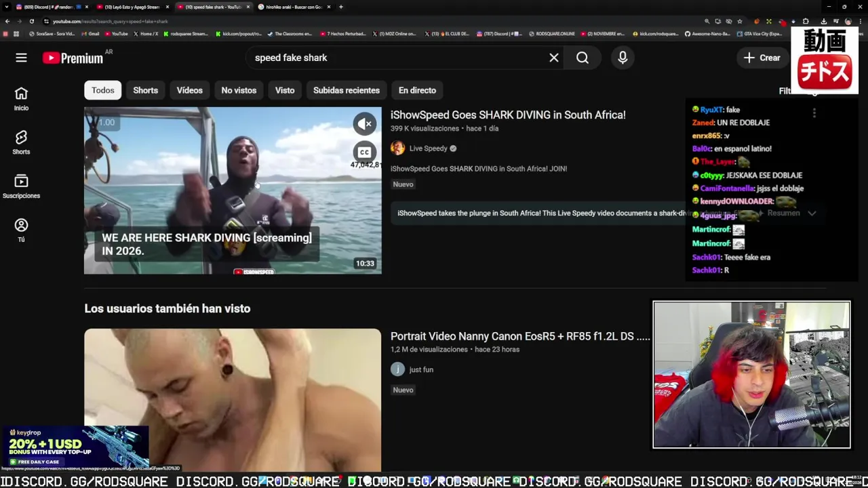Open the GTA Vice City bookmark
Screen dimensions: 868x488
click(x=759, y=34)
